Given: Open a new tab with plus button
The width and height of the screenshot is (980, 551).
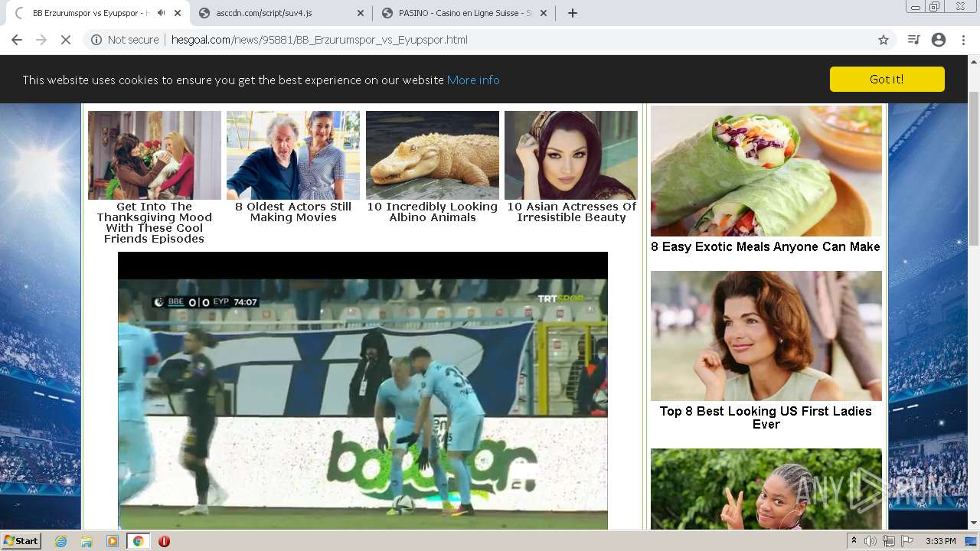Looking at the screenshot, I should [572, 13].
